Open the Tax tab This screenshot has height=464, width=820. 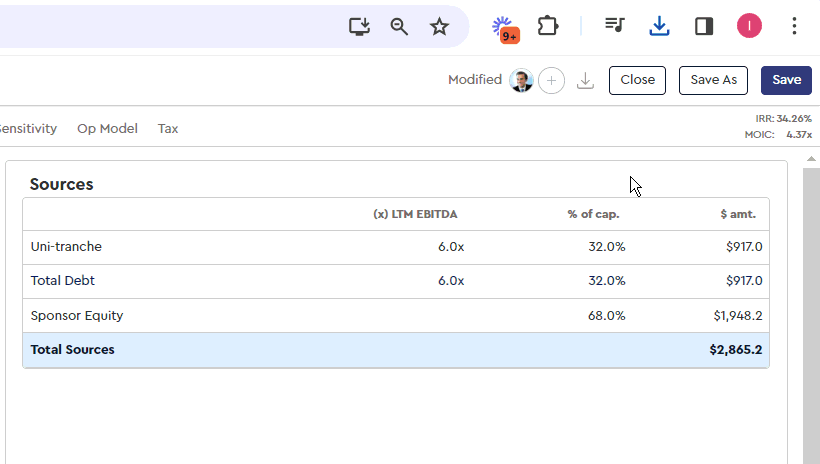click(x=168, y=129)
